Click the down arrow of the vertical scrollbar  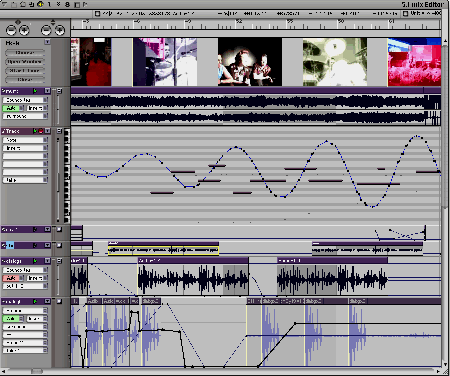point(445,364)
